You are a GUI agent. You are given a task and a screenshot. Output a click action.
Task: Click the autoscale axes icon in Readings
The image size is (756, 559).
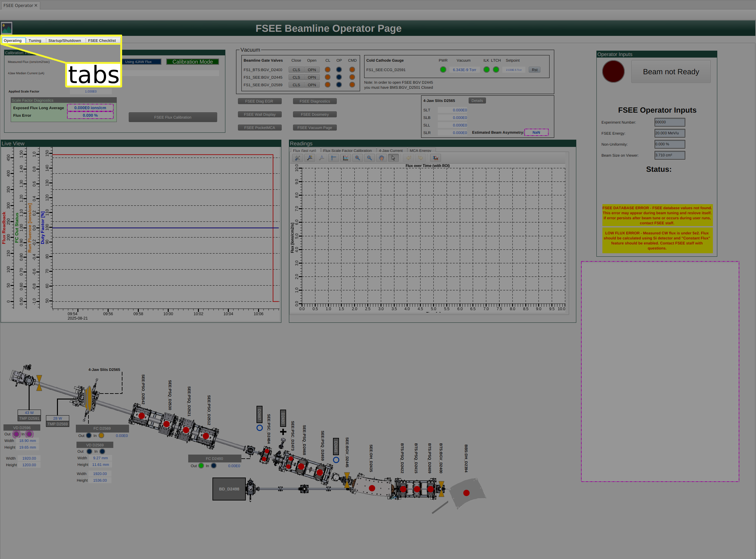click(x=435, y=158)
